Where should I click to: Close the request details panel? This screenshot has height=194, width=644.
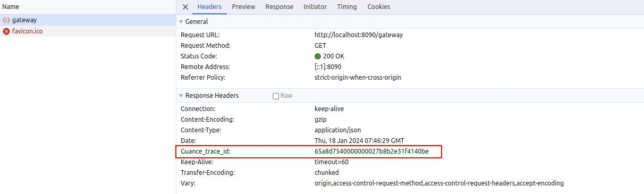(x=185, y=7)
